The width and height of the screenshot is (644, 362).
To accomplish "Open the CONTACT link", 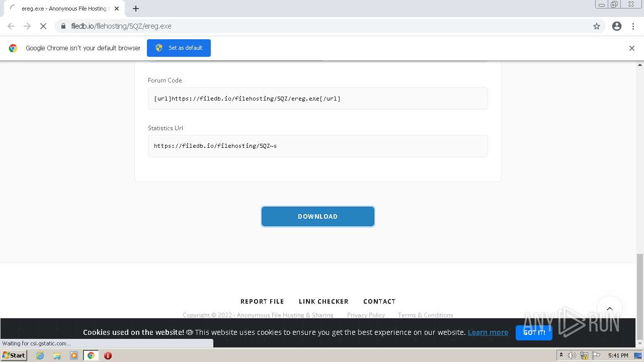I will [379, 301].
